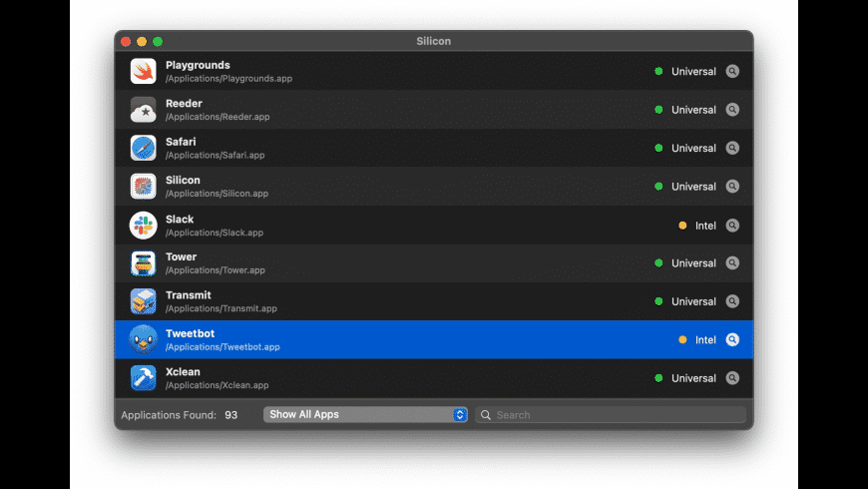Screen dimensions: 868x489
Task: Click the path /Applications/Tweetbot.app
Action: [222, 346]
